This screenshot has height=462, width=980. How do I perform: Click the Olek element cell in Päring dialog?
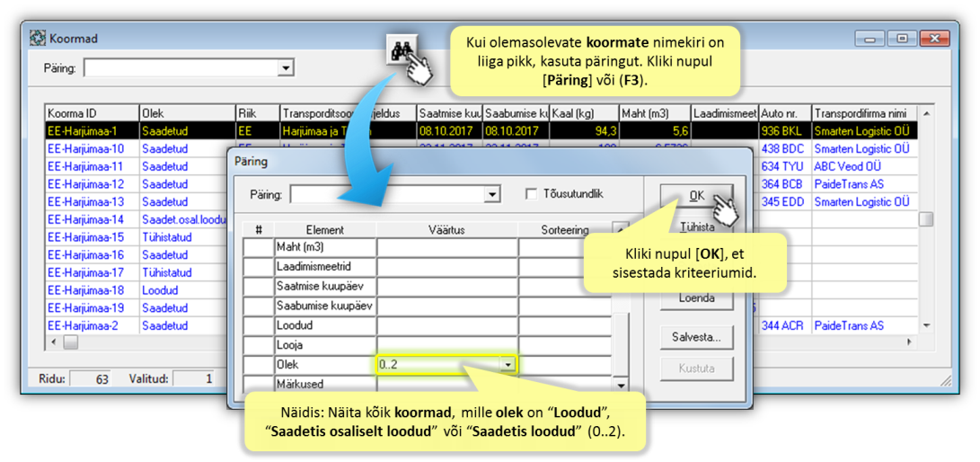click(x=325, y=364)
